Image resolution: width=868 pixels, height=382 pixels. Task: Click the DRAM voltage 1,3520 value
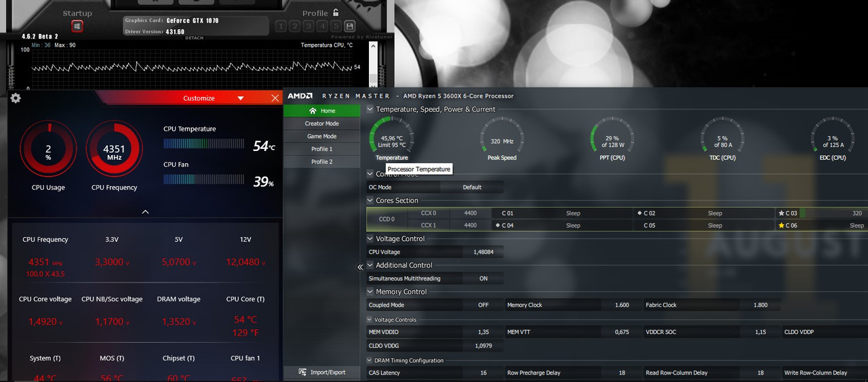178,322
